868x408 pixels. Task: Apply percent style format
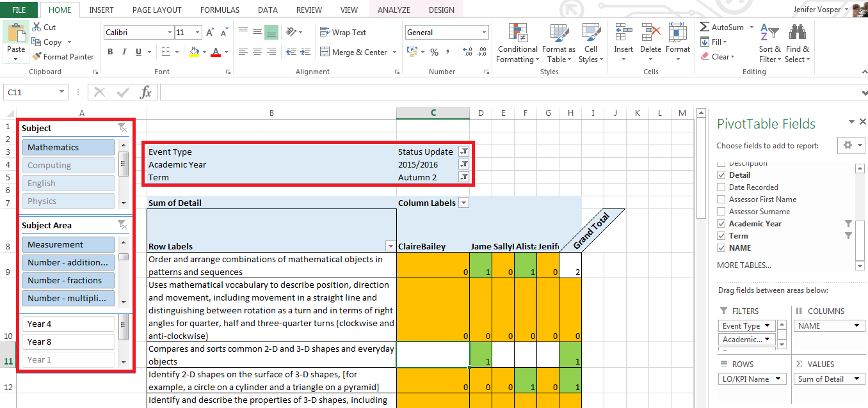[x=435, y=52]
